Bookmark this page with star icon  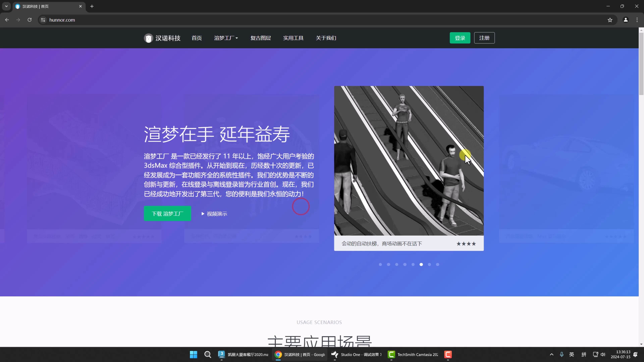tap(610, 20)
